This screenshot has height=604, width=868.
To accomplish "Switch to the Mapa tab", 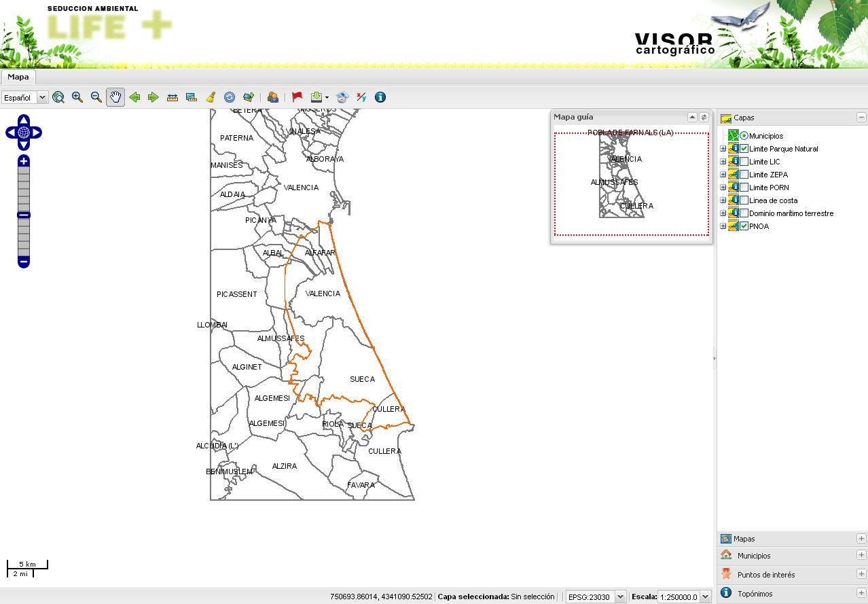I will [18, 77].
